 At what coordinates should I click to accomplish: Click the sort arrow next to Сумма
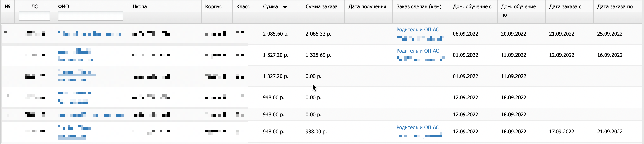285,7
